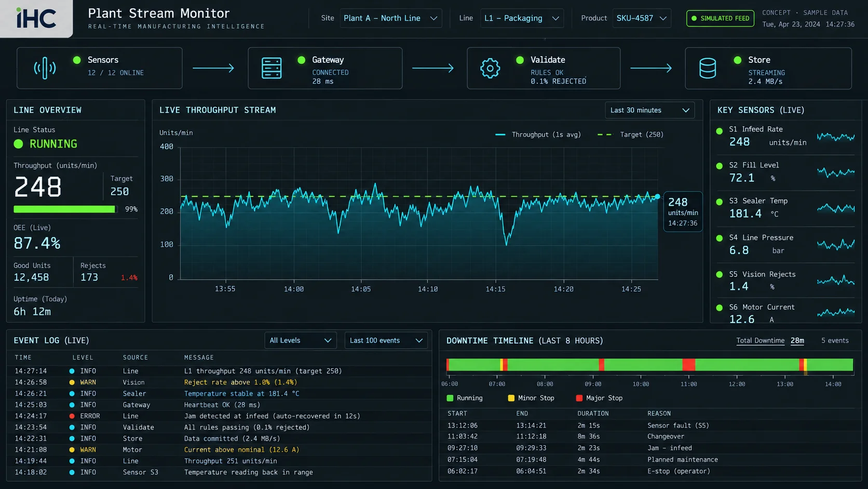Click the Validate gear icon
The image size is (868, 489).
490,68
